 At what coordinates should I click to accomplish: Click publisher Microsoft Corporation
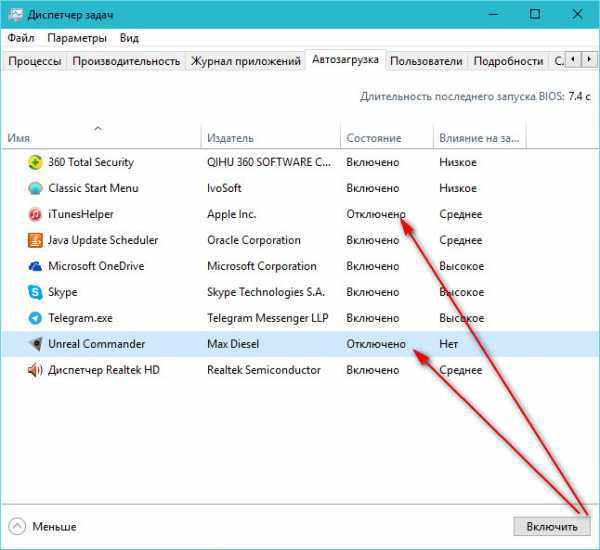coord(262,266)
